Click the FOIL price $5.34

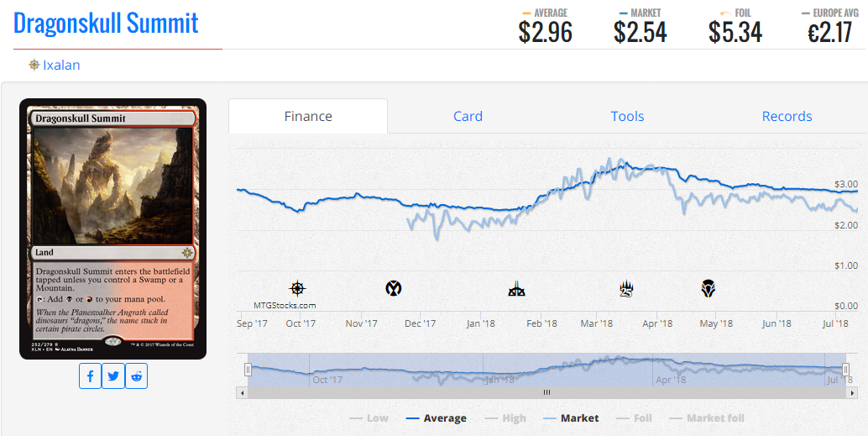click(x=735, y=33)
